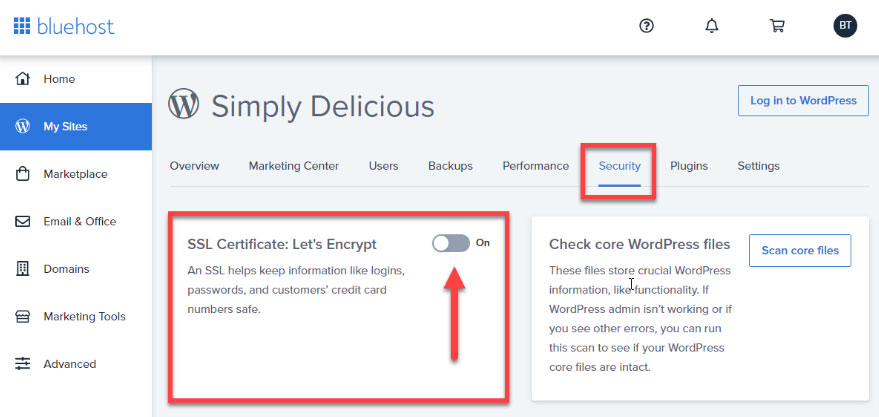
Task: Go to Home in the sidebar
Action: [x=76, y=79]
